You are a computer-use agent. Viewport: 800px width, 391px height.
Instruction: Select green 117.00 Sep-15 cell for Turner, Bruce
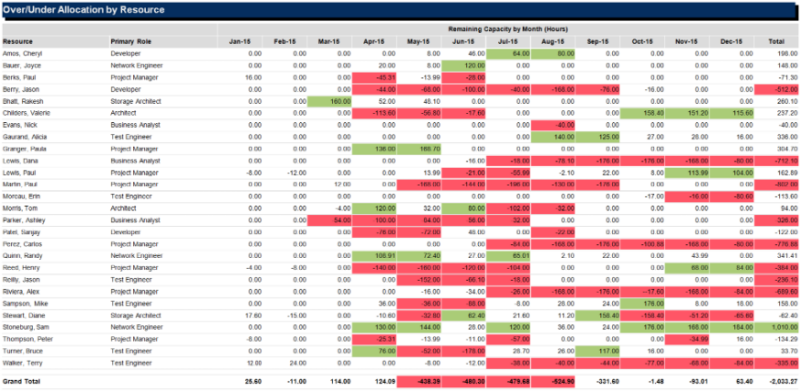(597, 351)
